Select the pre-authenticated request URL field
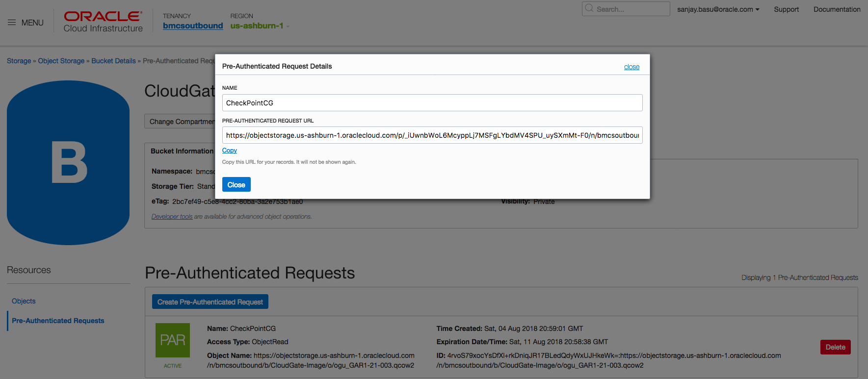Viewport: 868px width, 379px height. 432,135
